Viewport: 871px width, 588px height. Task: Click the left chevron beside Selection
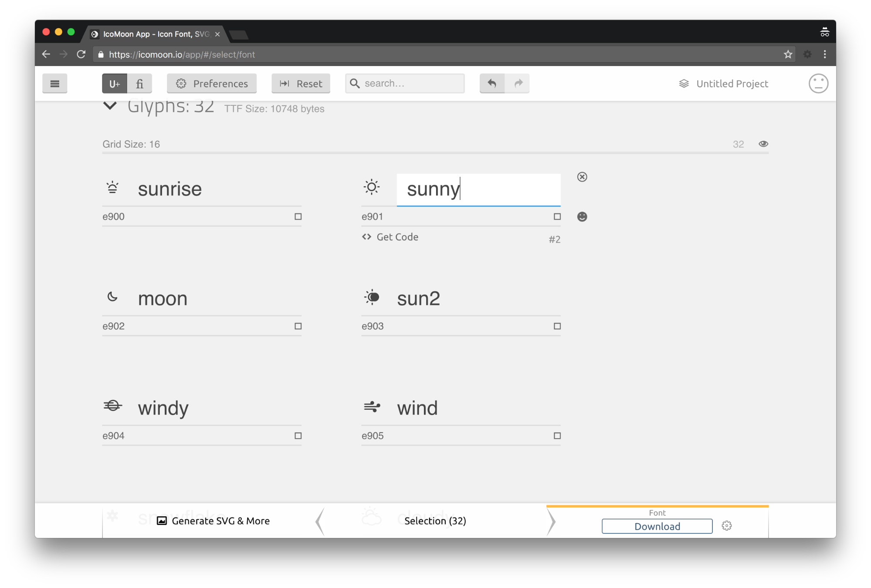coord(320,521)
